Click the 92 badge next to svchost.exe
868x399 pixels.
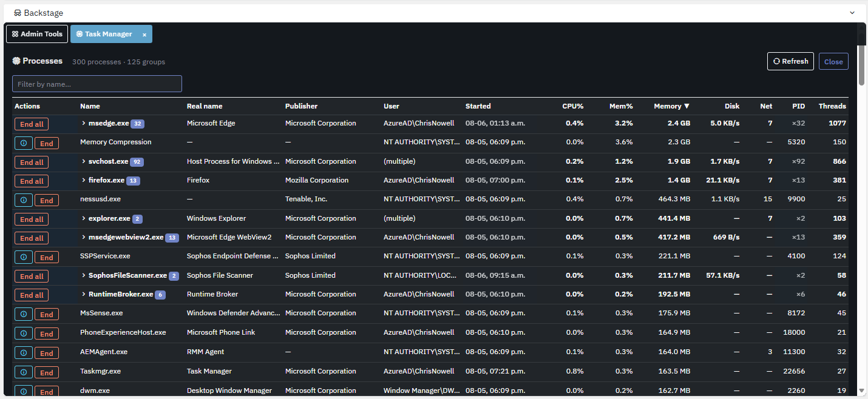[137, 162]
